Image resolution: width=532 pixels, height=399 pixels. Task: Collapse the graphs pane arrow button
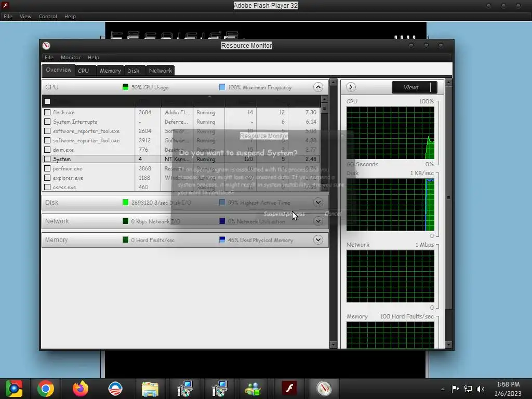pos(351,87)
